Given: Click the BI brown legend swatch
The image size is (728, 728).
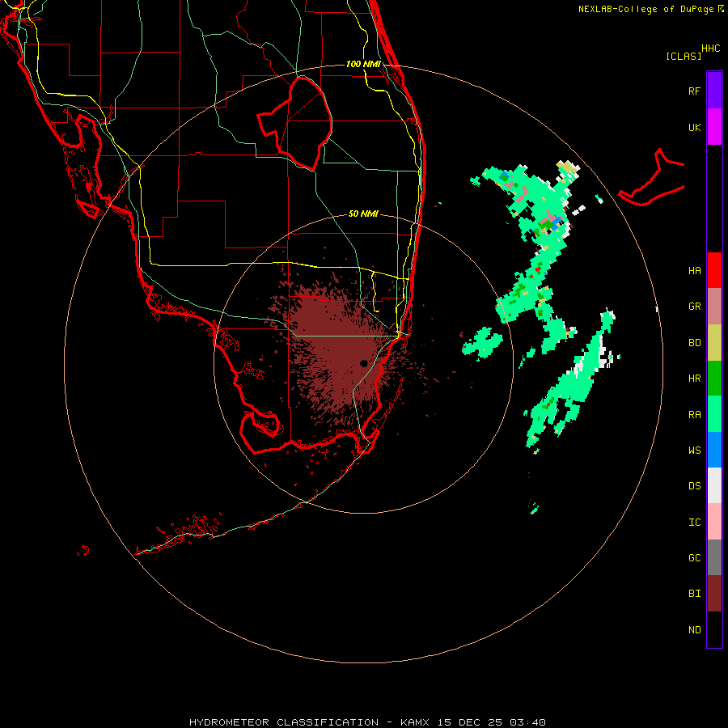Looking at the screenshot, I should click(714, 594).
